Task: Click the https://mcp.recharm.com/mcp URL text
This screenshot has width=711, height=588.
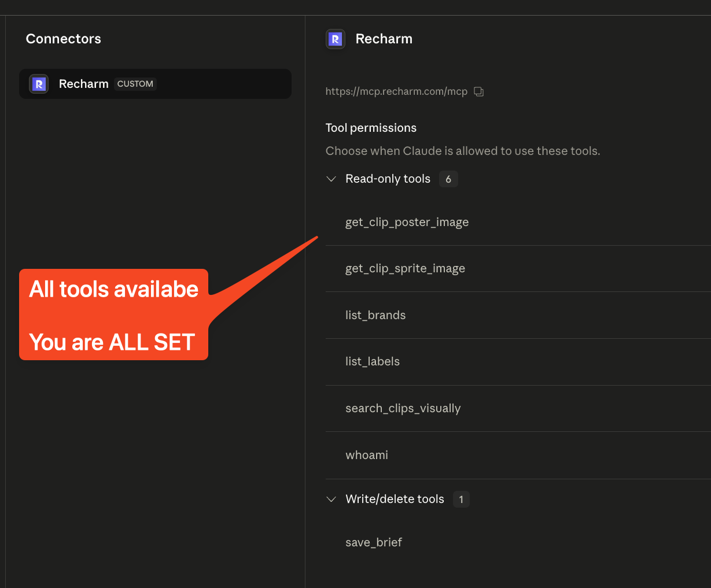Action: click(396, 91)
